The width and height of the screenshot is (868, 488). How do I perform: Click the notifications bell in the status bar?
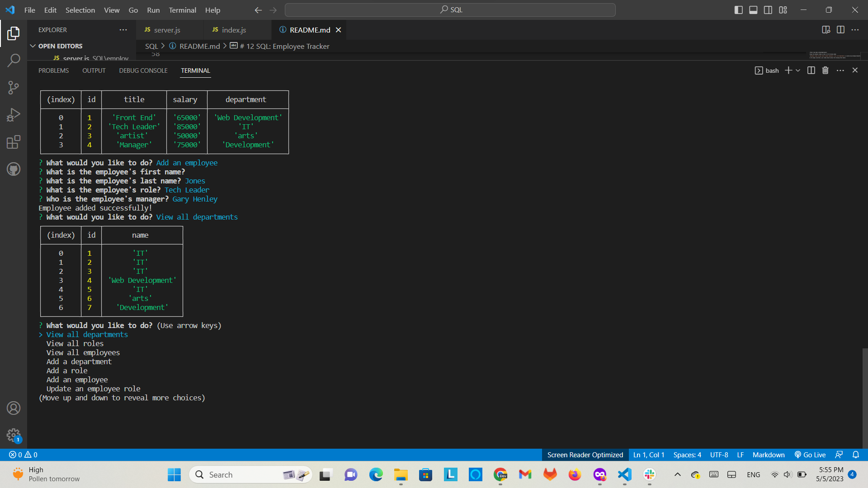856,455
